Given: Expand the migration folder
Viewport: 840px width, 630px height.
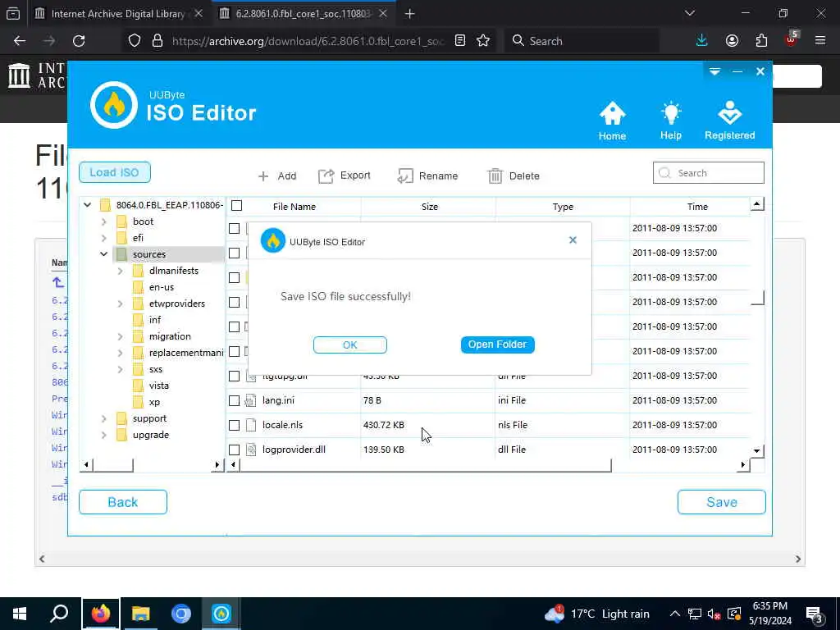Looking at the screenshot, I should 120,336.
